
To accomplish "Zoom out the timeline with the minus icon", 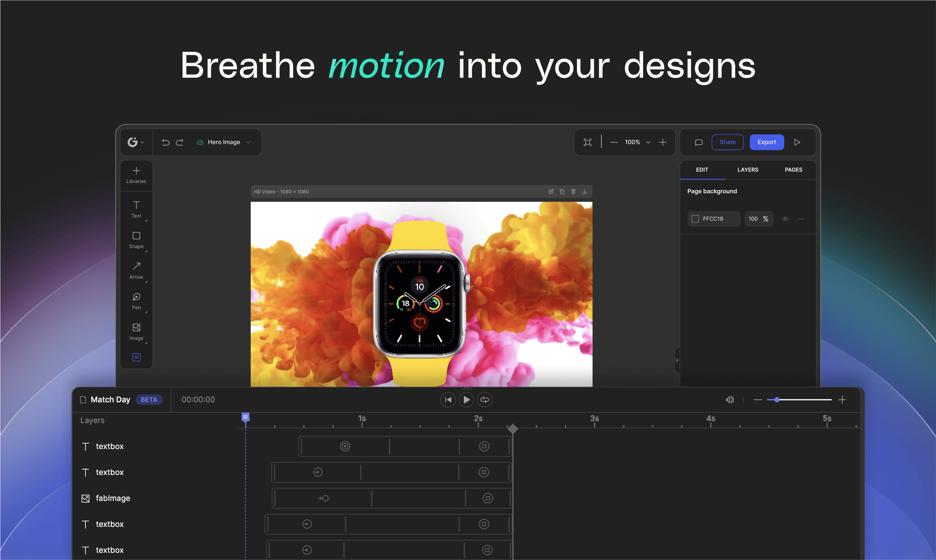I will point(758,399).
